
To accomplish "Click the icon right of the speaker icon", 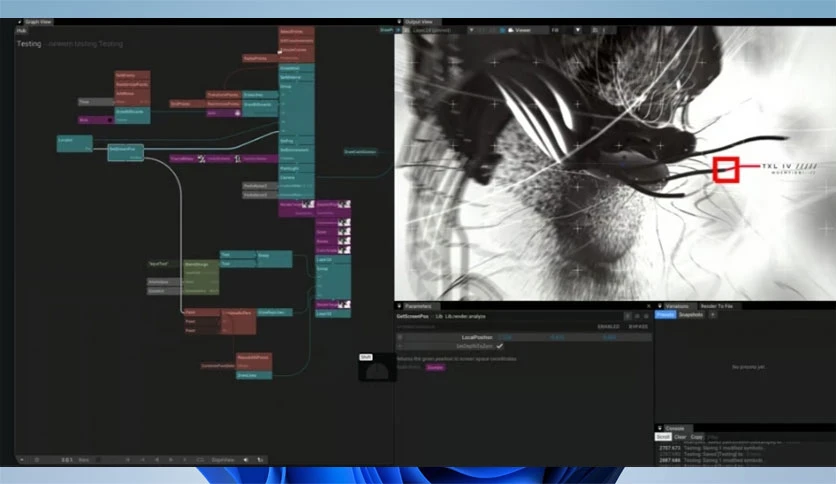I will tap(260, 459).
